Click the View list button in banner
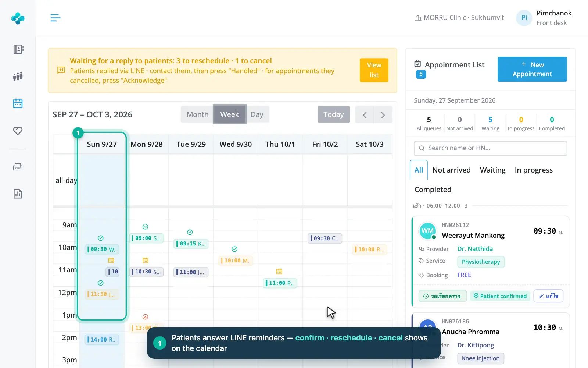Screen dimensions: 588x368 pos(374,70)
